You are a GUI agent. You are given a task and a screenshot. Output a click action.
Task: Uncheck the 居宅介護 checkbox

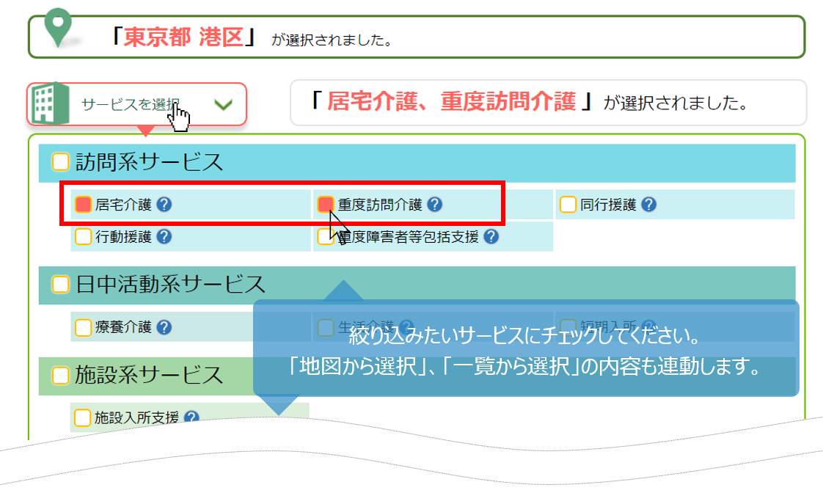point(83,204)
